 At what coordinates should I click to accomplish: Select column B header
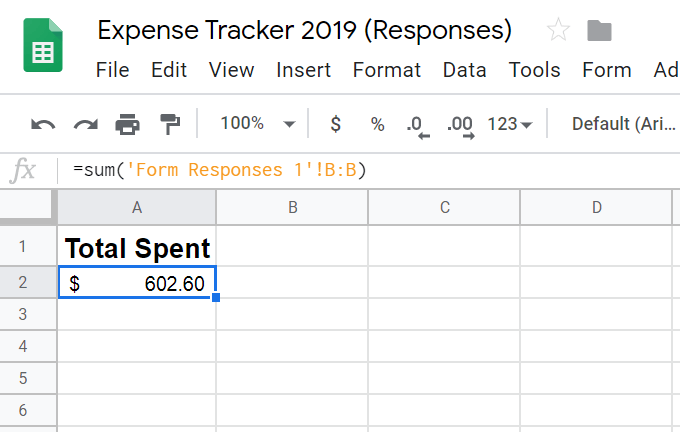point(292,207)
